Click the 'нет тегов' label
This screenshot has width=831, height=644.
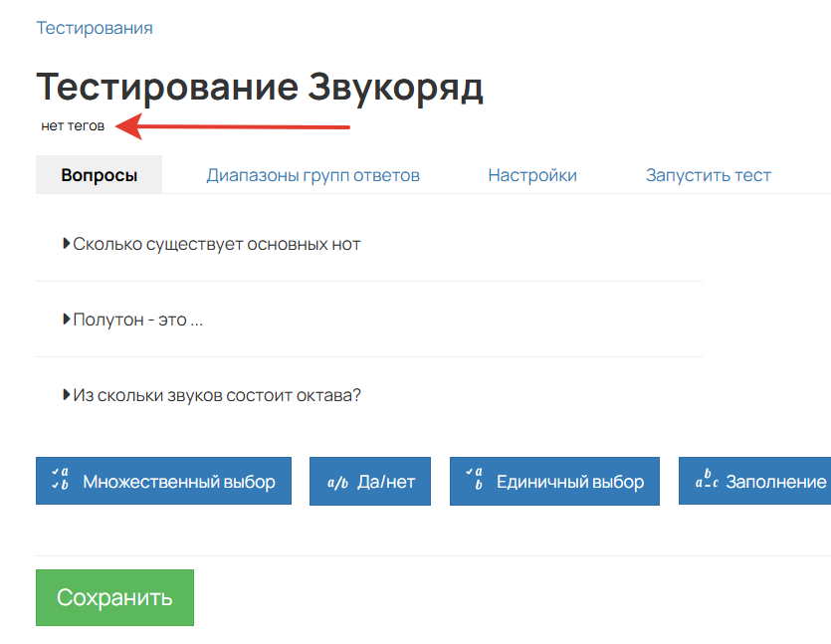[70, 125]
